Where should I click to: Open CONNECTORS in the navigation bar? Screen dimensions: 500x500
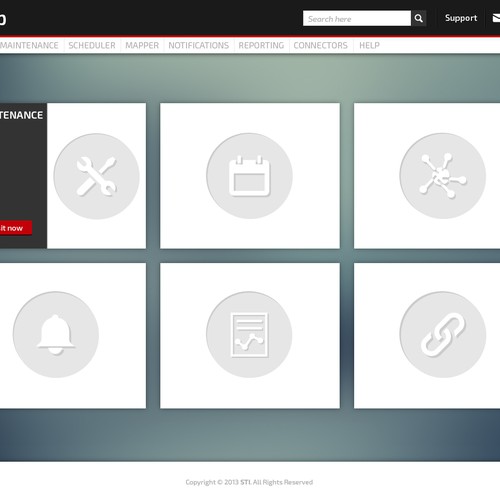320,45
